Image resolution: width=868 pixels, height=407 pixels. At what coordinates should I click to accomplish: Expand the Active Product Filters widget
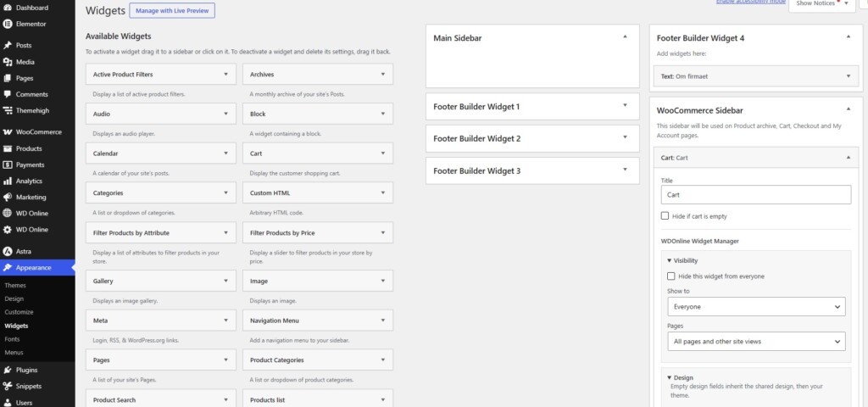coord(225,74)
